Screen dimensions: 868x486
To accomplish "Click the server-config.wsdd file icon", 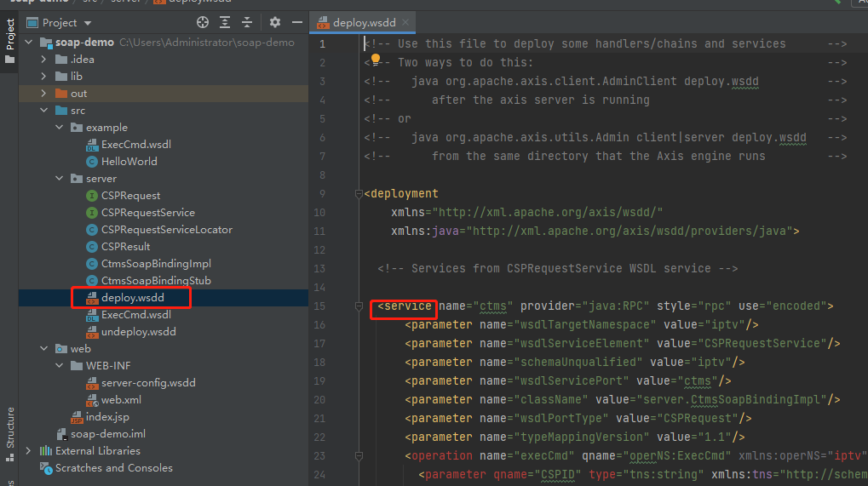I will (x=92, y=383).
